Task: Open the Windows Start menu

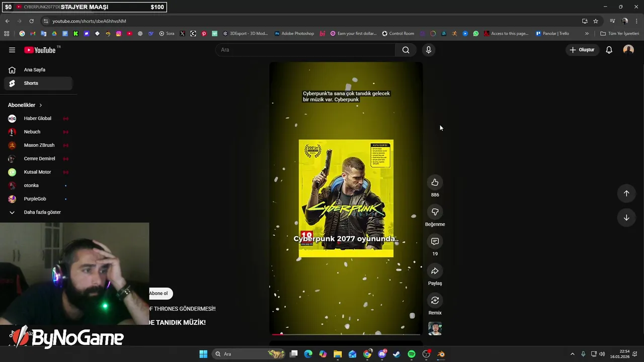Action: (203, 354)
